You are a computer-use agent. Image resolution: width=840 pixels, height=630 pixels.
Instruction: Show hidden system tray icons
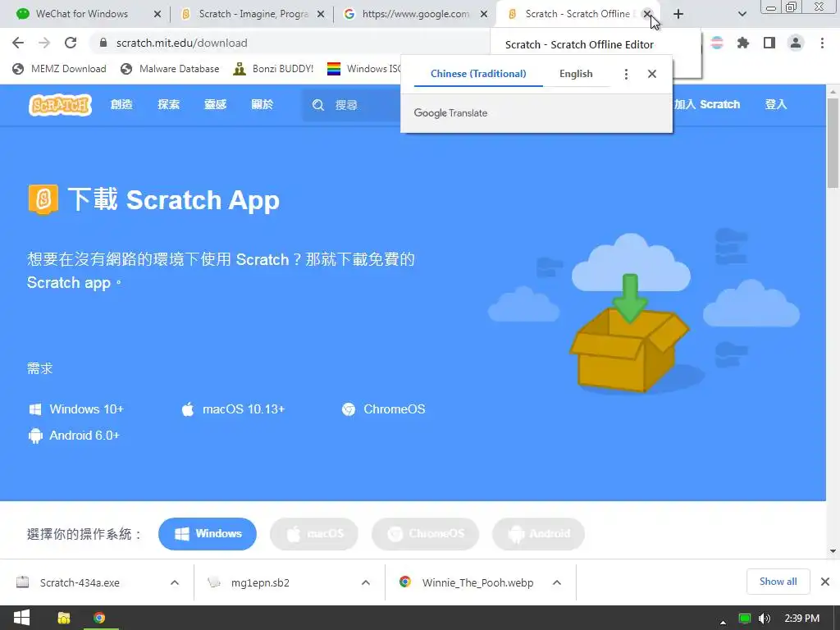pos(723,622)
